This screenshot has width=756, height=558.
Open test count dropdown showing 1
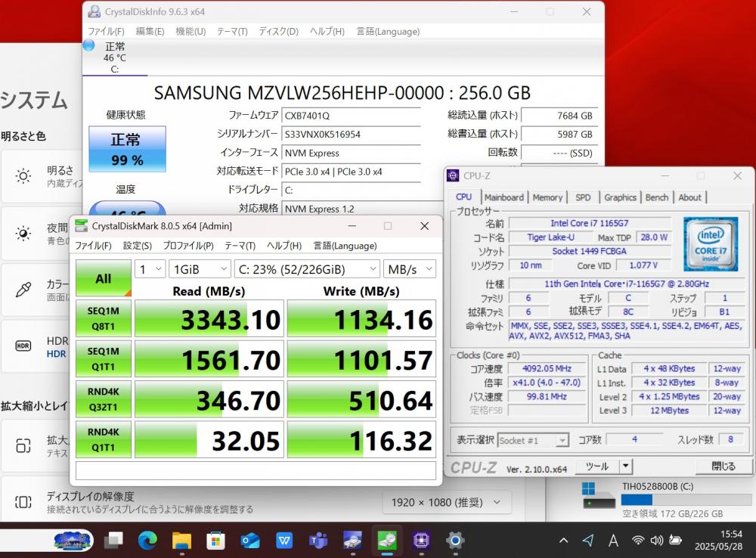[x=150, y=269]
